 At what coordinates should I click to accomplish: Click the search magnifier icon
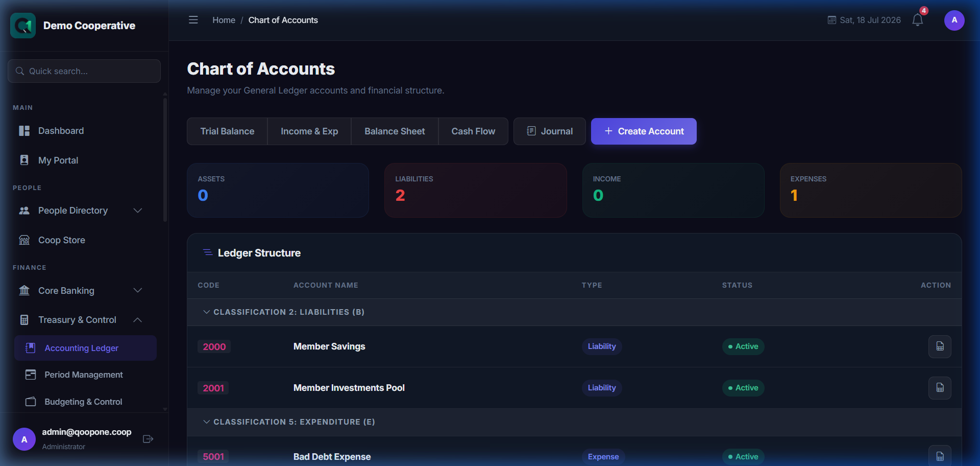click(x=20, y=71)
